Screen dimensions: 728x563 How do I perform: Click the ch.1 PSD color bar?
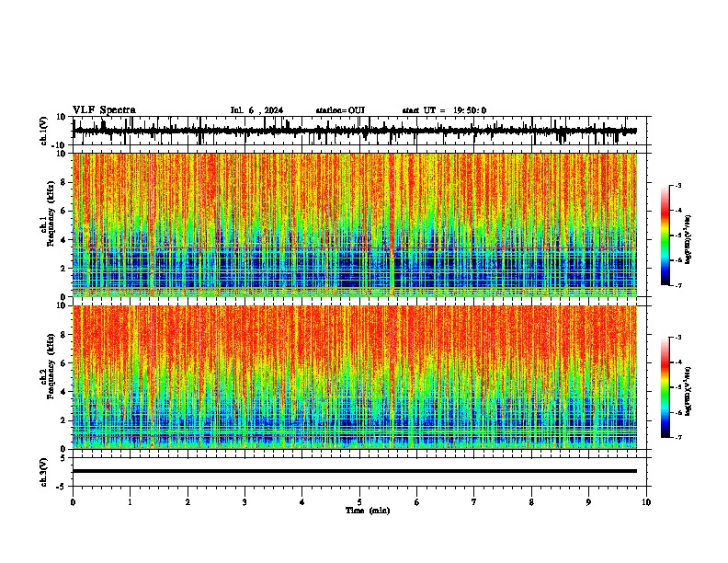tap(665, 236)
